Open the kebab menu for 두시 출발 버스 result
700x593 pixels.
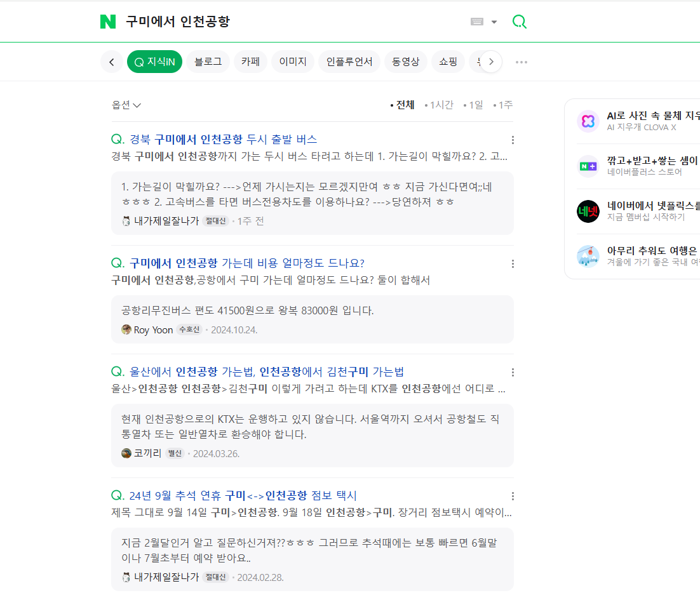(513, 140)
